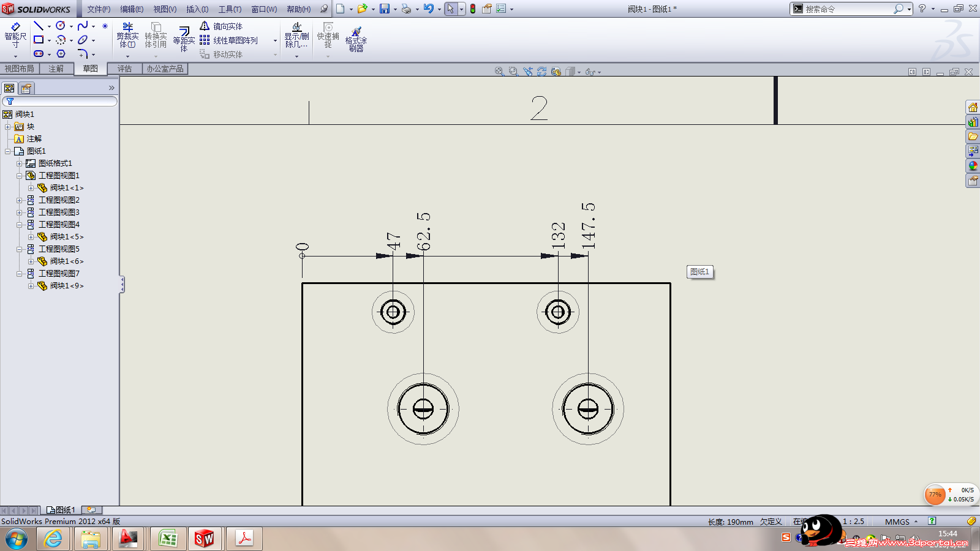Screen dimensions: 980x551
Task: Select the 图纸1 sheet tab at bottom
Action: coord(61,509)
